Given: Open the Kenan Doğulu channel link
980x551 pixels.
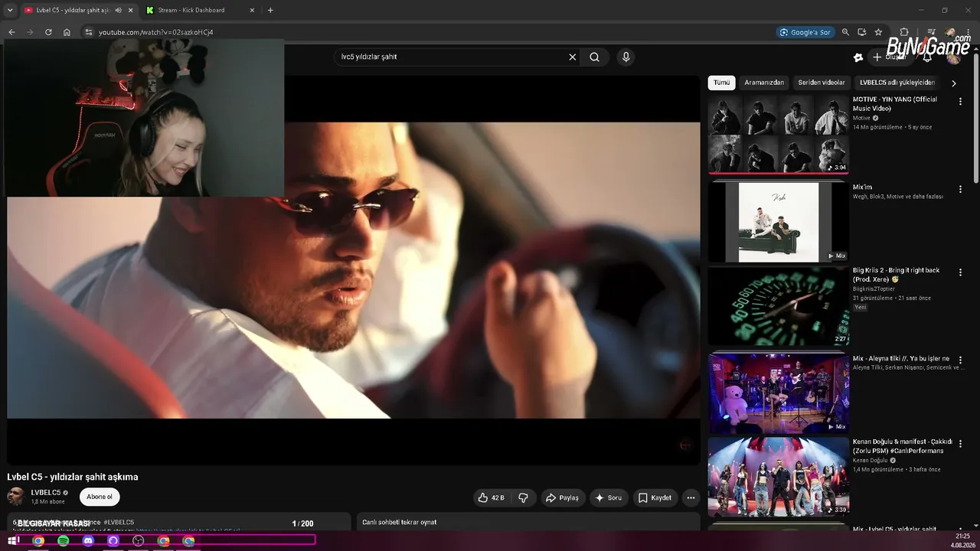Looking at the screenshot, I should tap(870, 460).
